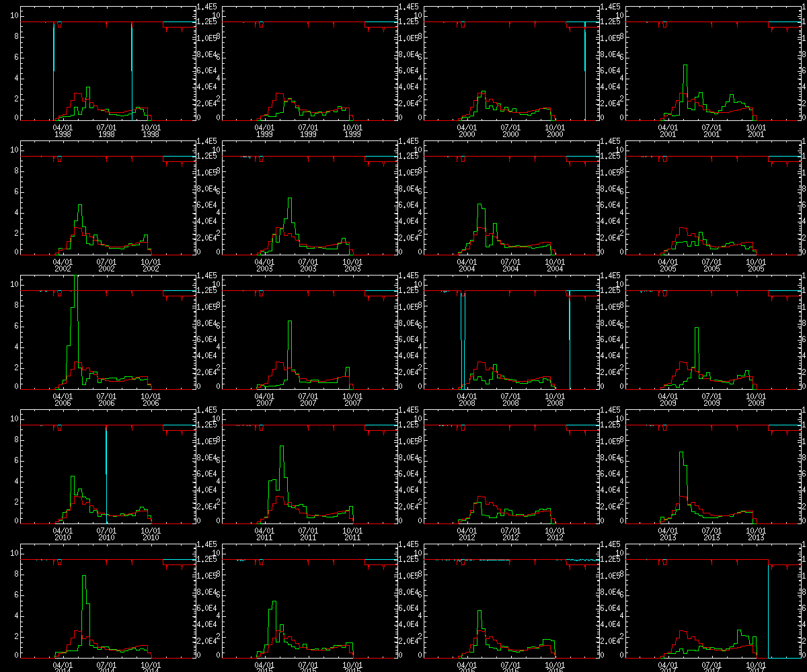Select the cyan spike at the end of 2000
The width and height of the screenshot is (807, 672).
point(585,74)
